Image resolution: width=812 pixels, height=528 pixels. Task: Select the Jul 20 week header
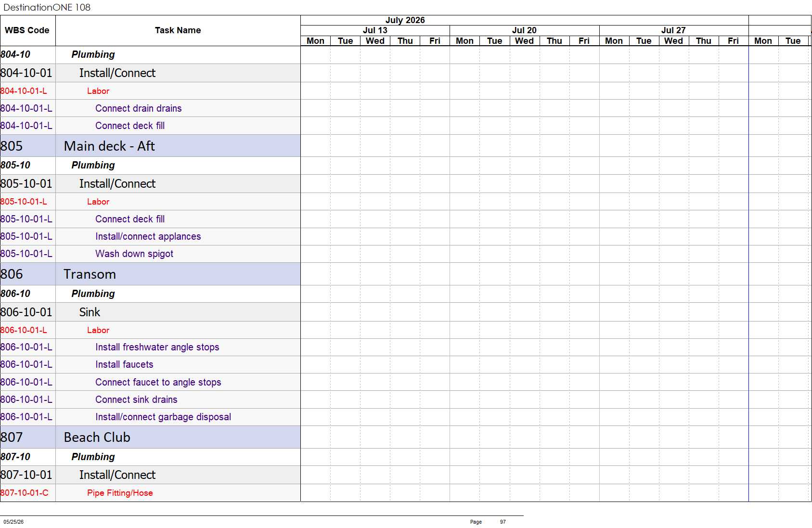click(524, 30)
